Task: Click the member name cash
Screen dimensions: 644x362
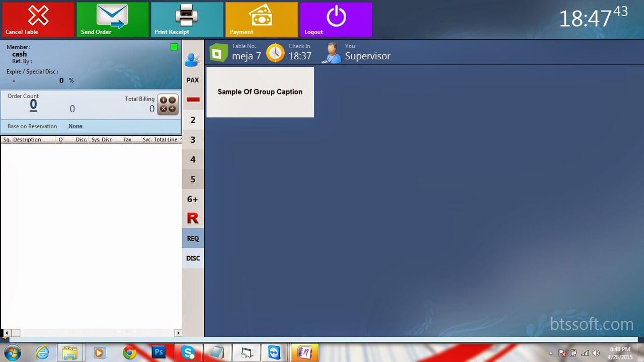Action: [20, 54]
